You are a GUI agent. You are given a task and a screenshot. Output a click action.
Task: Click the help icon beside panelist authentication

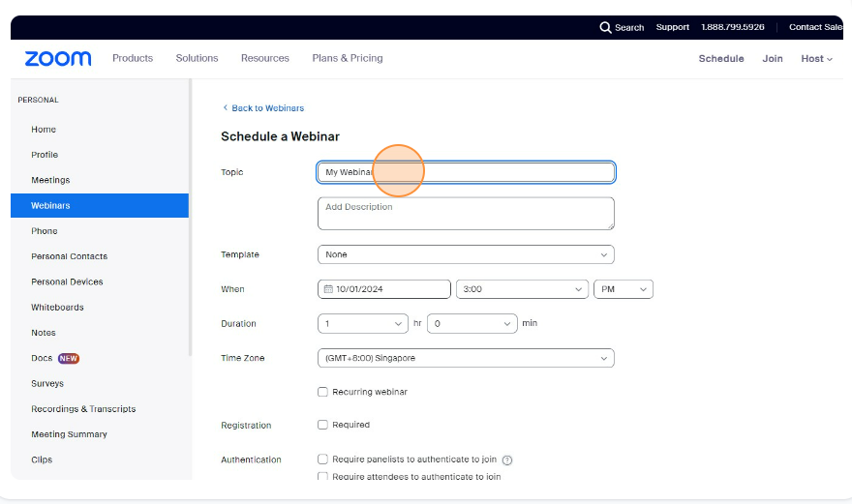pyautogui.click(x=507, y=460)
